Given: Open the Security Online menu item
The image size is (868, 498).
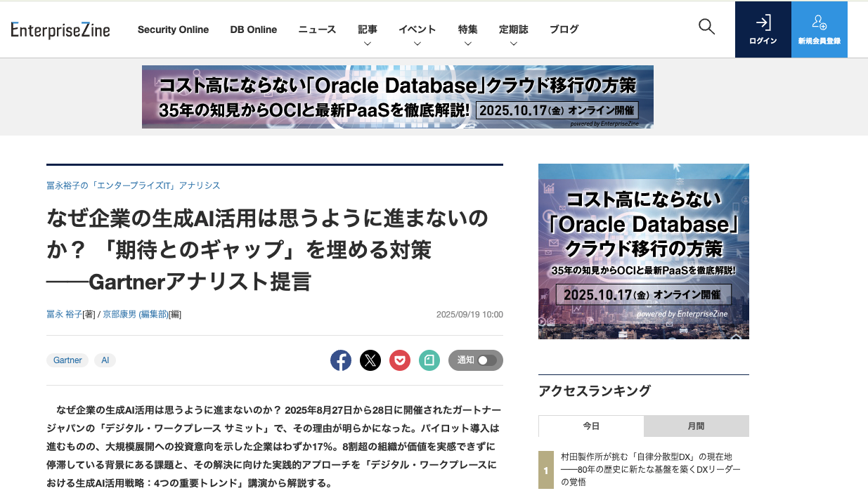Looking at the screenshot, I should point(173,30).
